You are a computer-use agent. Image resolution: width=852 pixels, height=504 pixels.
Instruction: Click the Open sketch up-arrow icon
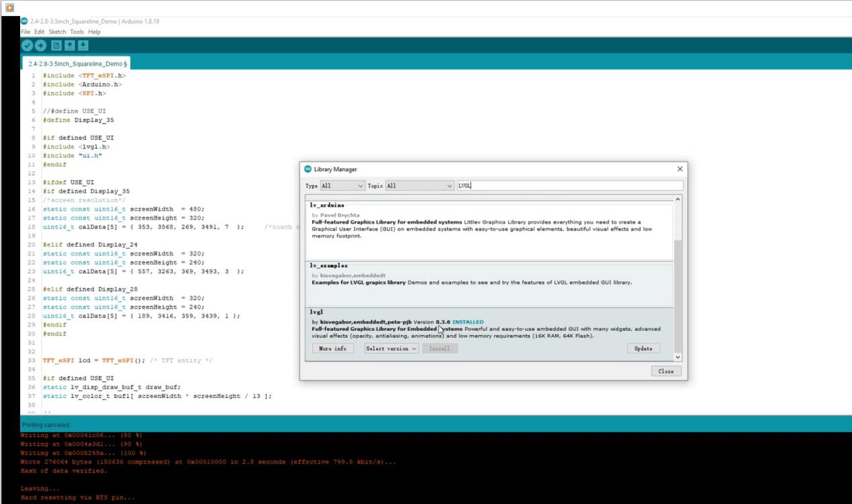pyautogui.click(x=70, y=46)
